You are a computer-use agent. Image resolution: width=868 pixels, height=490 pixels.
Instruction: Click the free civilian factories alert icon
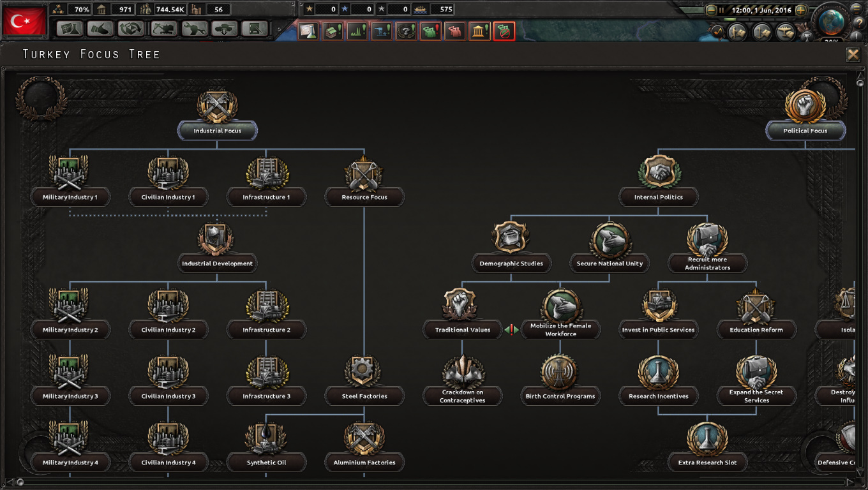(x=333, y=31)
